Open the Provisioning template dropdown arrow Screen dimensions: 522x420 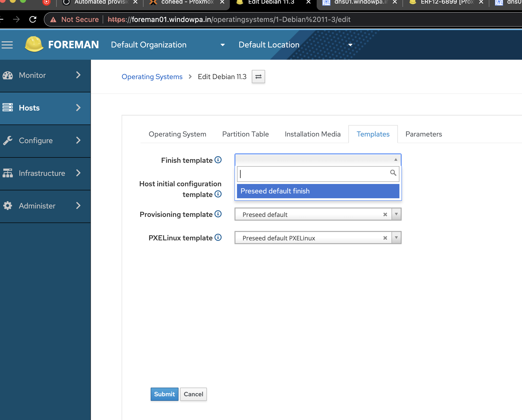coord(396,214)
